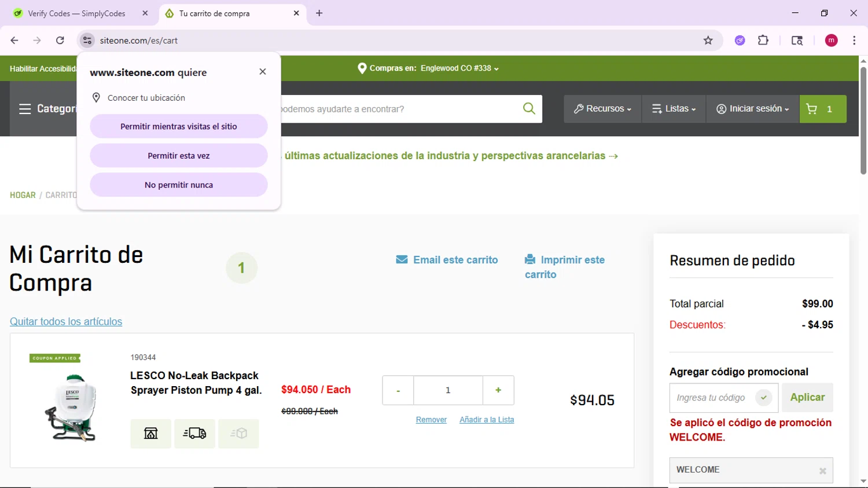
Task: Close the location permission popup
Action: click(263, 72)
